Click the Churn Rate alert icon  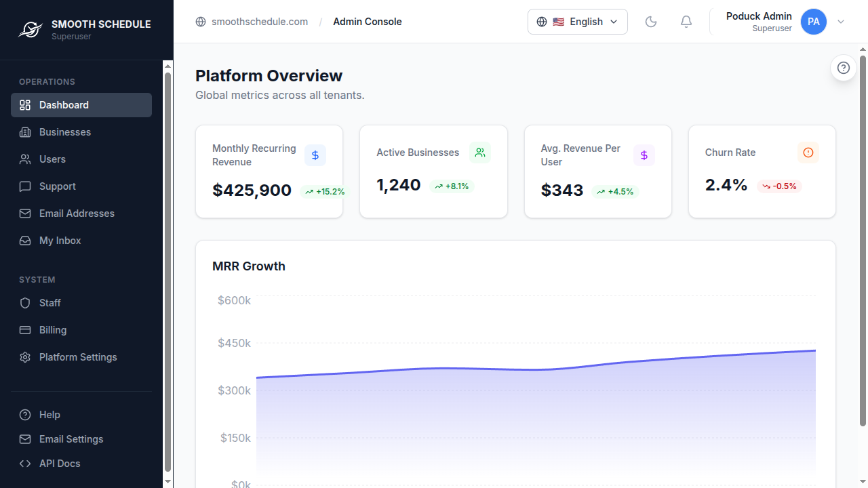(808, 152)
